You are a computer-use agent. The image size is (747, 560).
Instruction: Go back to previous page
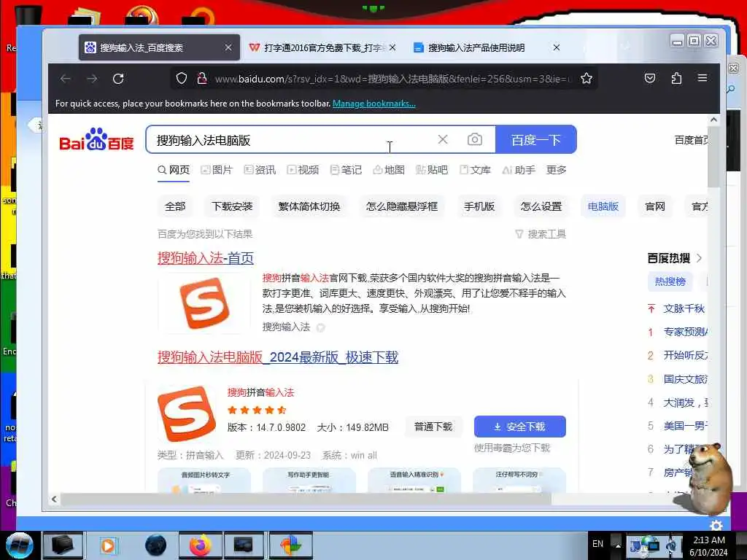(66, 79)
